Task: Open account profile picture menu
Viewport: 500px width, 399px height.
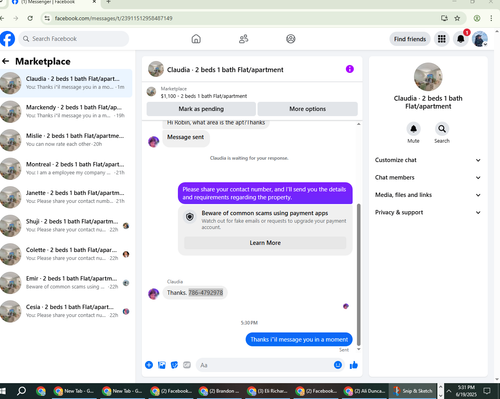Action: (480, 39)
